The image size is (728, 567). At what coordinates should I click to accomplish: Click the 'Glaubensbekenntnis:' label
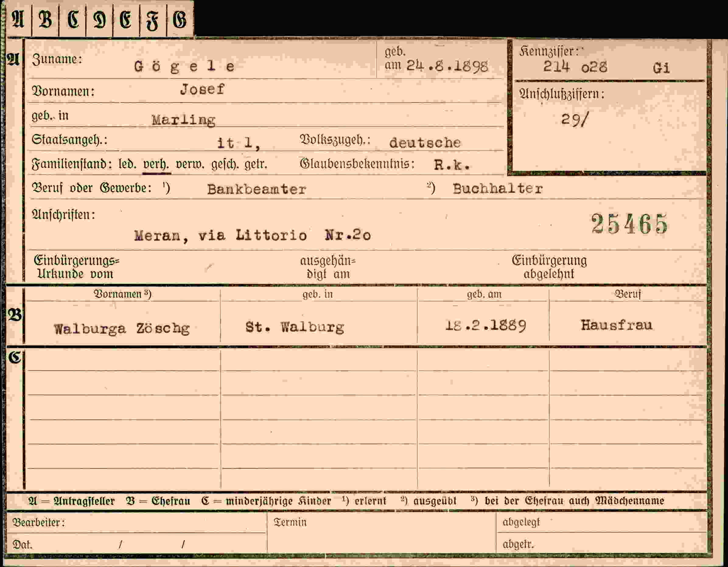(x=357, y=164)
